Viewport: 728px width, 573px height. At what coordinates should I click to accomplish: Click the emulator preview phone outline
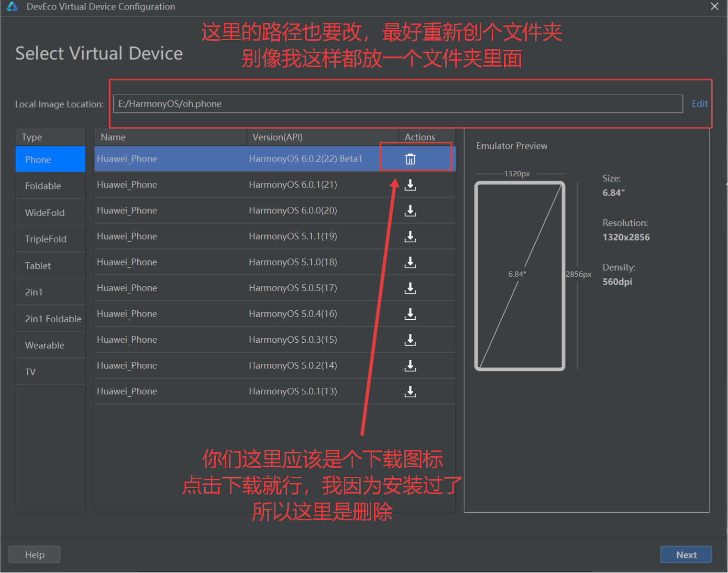pyautogui.click(x=520, y=276)
